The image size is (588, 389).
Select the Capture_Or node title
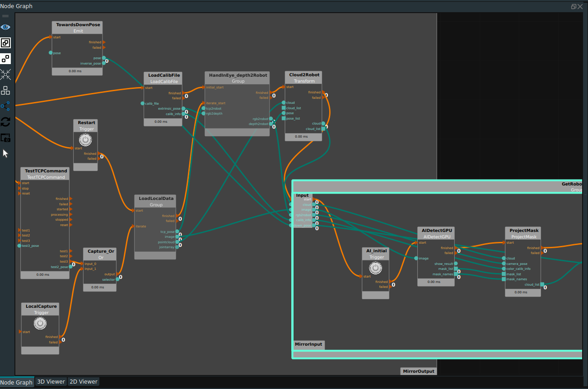[101, 251]
